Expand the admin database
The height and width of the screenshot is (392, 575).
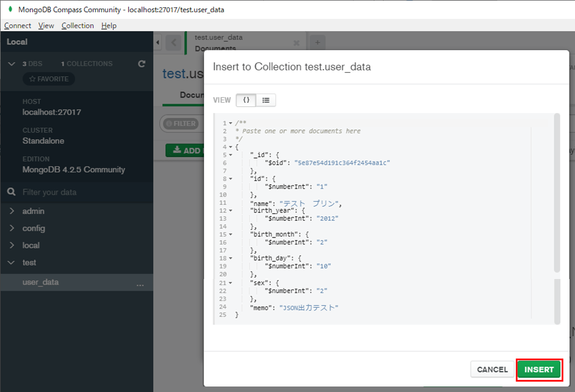[x=12, y=211]
